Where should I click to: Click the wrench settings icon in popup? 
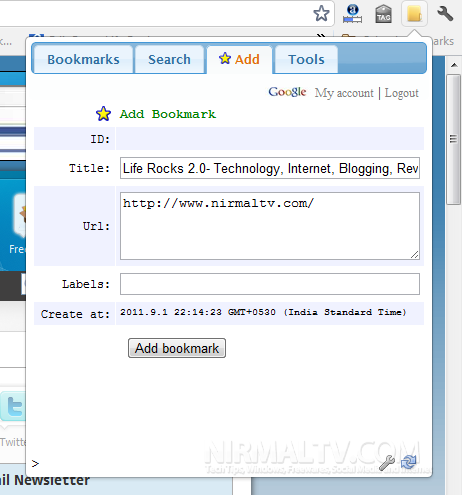click(x=387, y=462)
